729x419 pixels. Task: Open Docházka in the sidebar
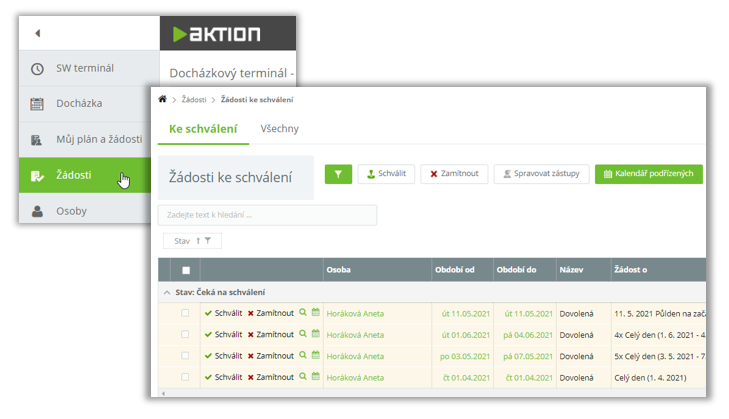tap(79, 103)
